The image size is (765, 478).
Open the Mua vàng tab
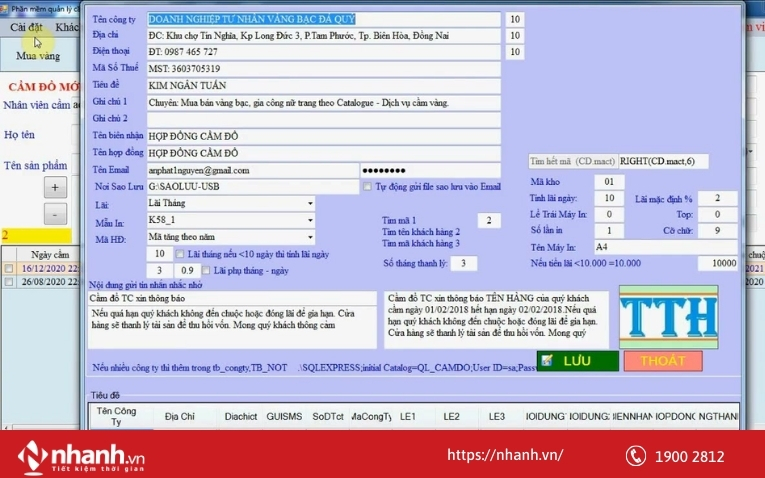tap(37, 56)
